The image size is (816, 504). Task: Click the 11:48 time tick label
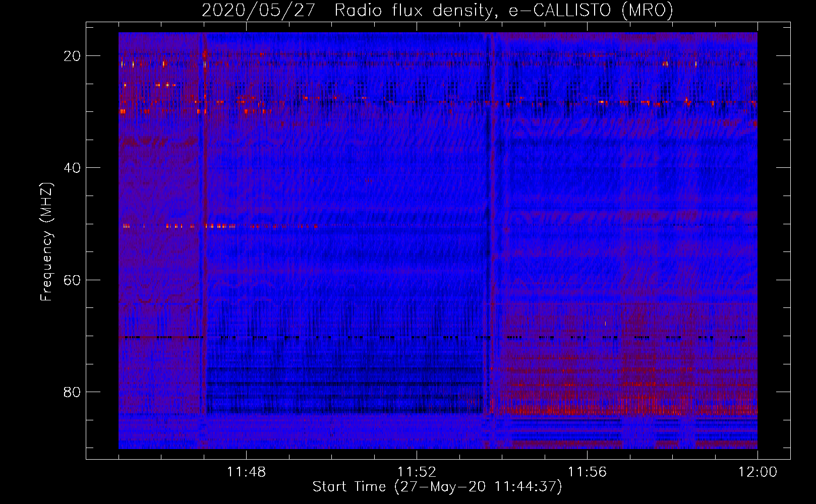246,472
